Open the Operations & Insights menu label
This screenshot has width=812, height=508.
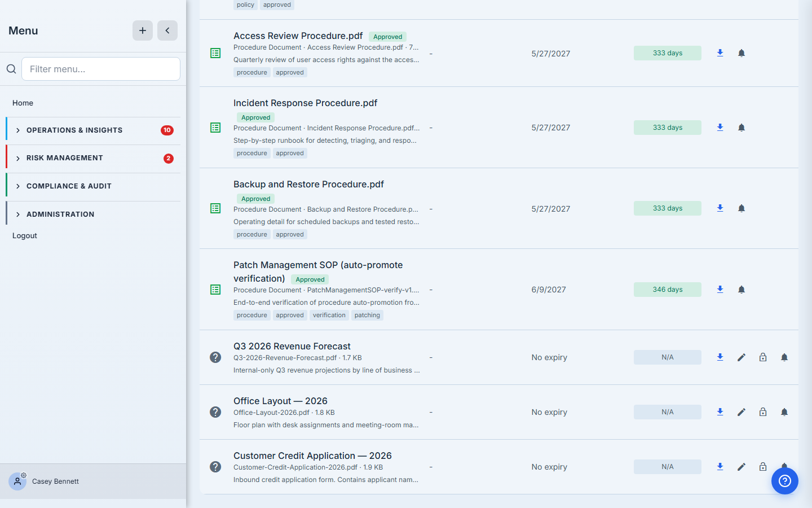pyautogui.click(x=74, y=130)
